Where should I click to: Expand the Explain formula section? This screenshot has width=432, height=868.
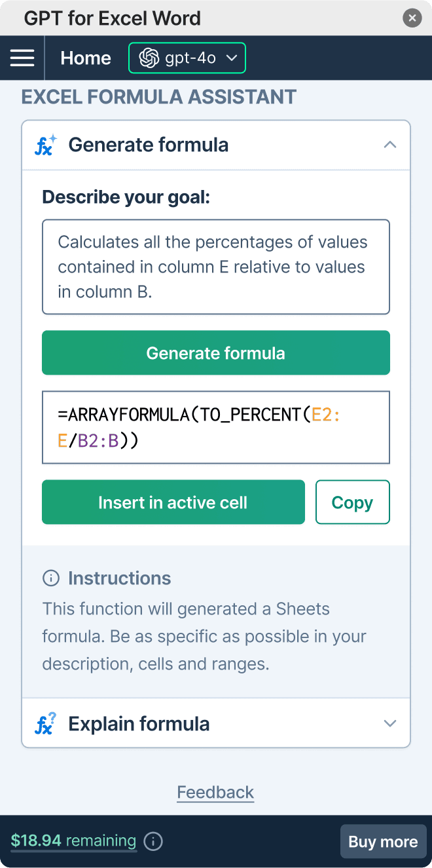click(390, 724)
